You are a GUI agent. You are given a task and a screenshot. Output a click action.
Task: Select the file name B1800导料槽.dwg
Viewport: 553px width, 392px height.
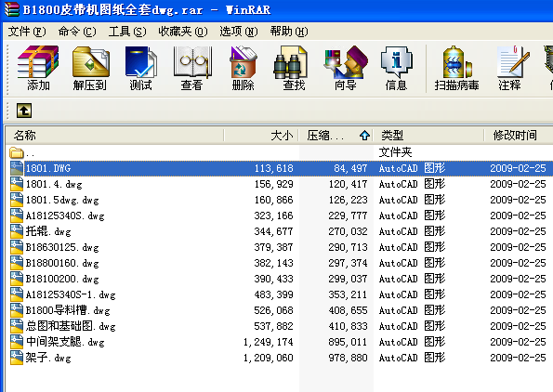click(68, 310)
